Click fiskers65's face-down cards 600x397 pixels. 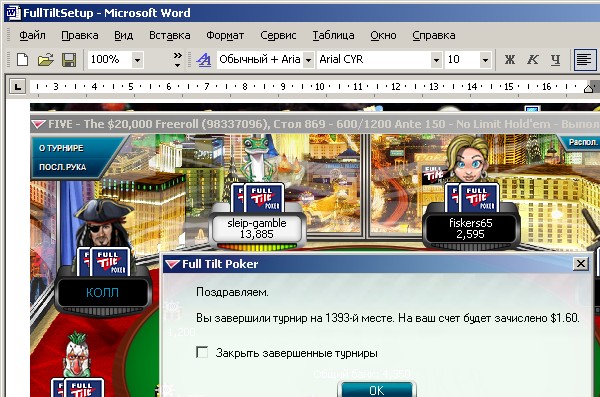click(x=473, y=198)
